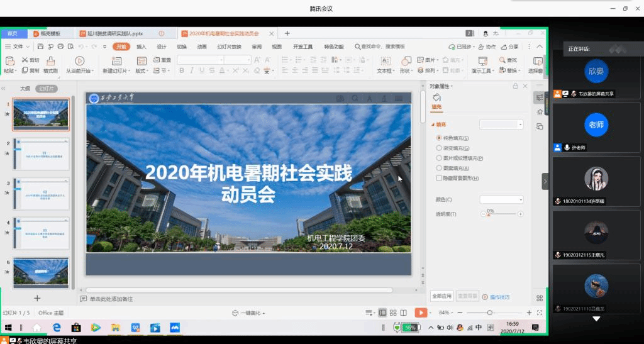Open the 插入 ribbon tab

142,47
